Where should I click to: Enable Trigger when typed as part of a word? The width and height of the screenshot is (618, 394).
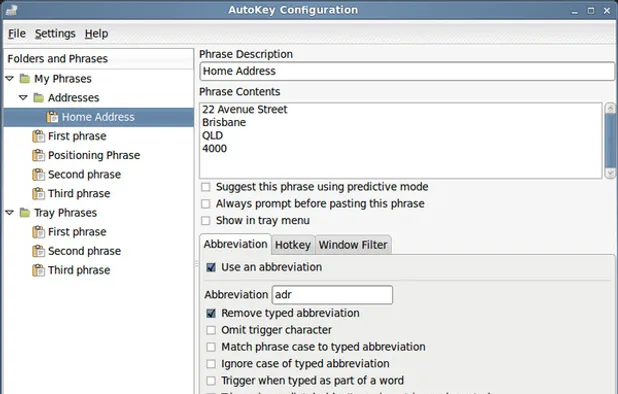pyautogui.click(x=211, y=381)
